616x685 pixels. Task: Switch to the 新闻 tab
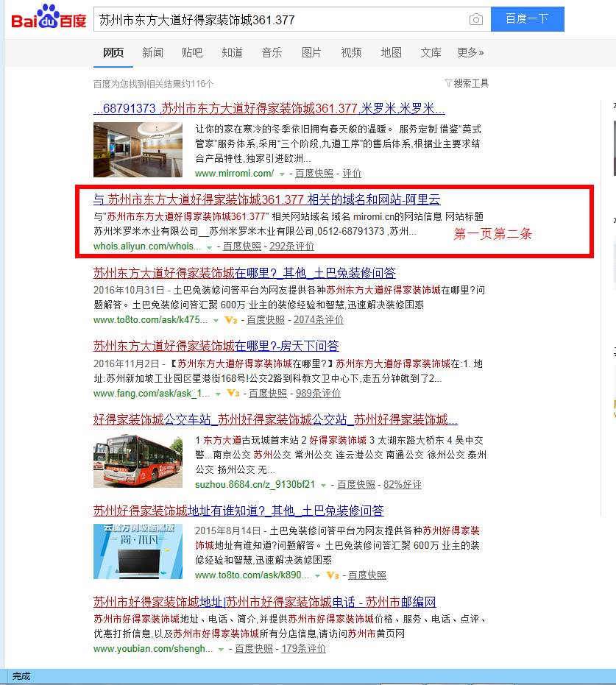coord(152,52)
